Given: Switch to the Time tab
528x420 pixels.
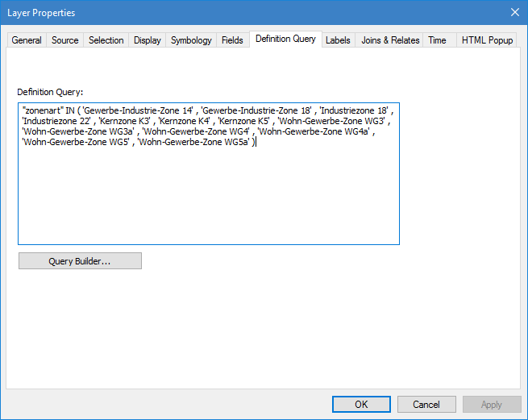Looking at the screenshot, I should pos(437,40).
